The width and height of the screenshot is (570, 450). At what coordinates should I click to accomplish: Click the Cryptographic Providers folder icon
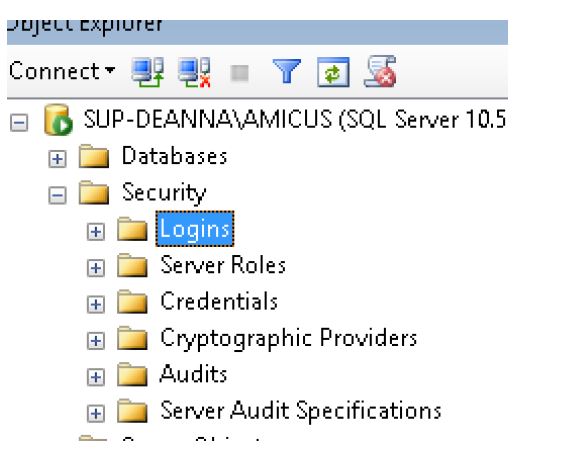coord(132,338)
